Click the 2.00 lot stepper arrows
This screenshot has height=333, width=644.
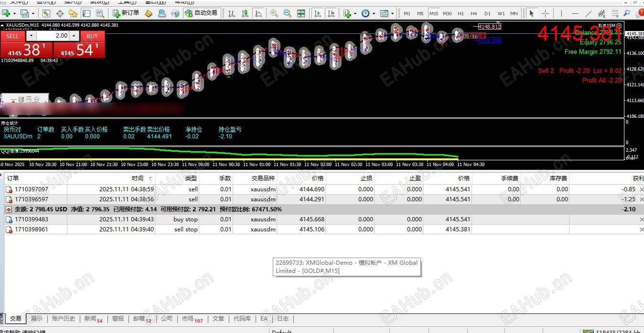[75, 36]
